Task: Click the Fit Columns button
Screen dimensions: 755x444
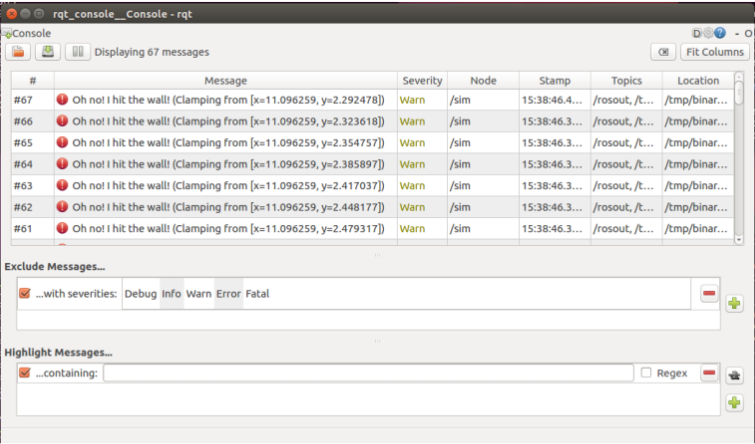Action: coord(715,52)
